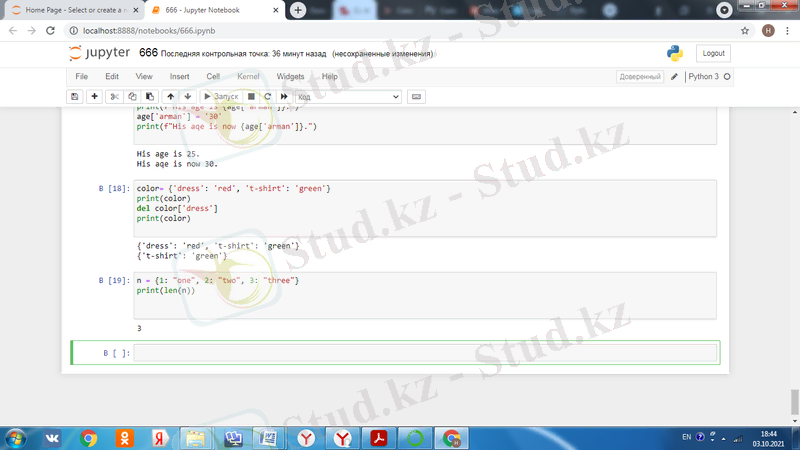
Task: Open the View menu
Action: click(144, 77)
